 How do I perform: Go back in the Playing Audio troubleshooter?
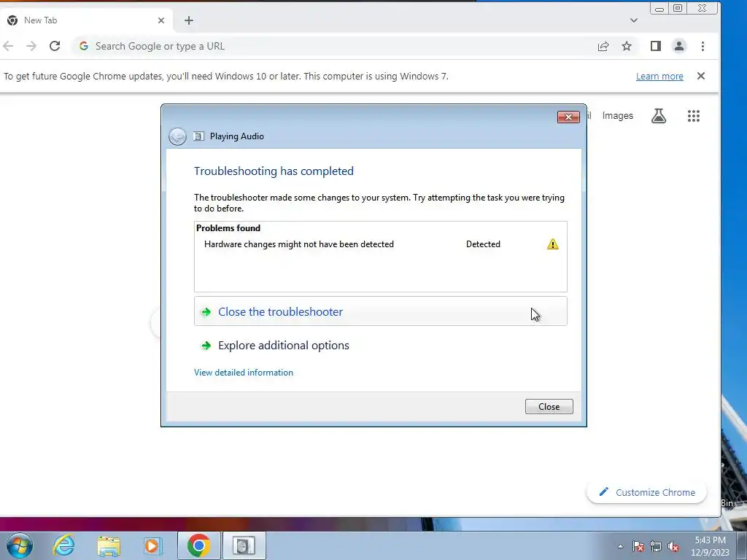pos(177,136)
